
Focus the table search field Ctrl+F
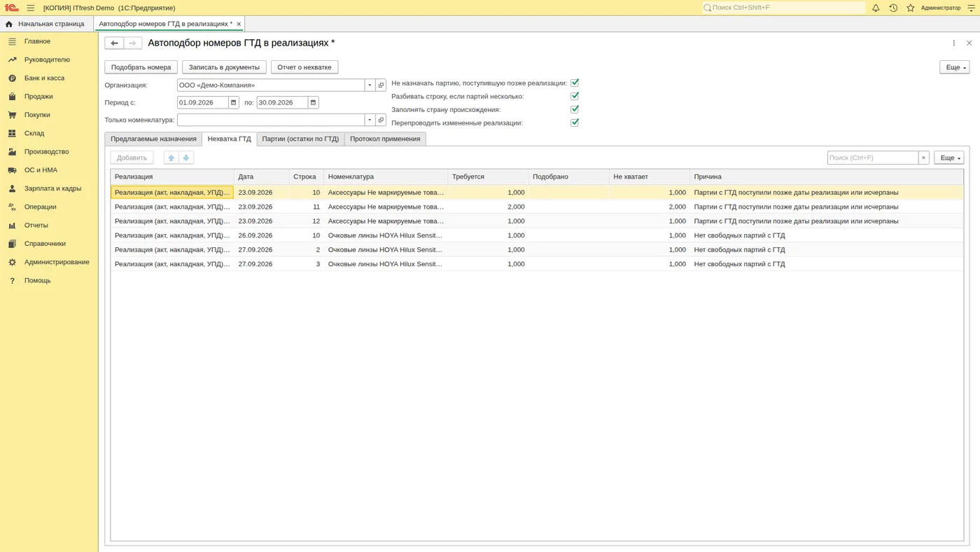872,158
